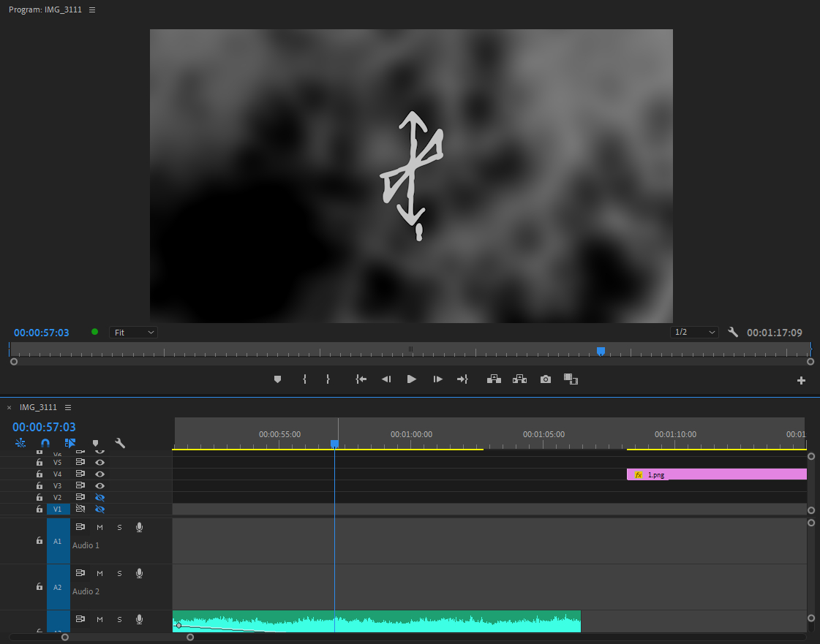Image resolution: width=820 pixels, height=644 pixels.
Task: Click the Export Frame camera icon
Action: [545, 379]
